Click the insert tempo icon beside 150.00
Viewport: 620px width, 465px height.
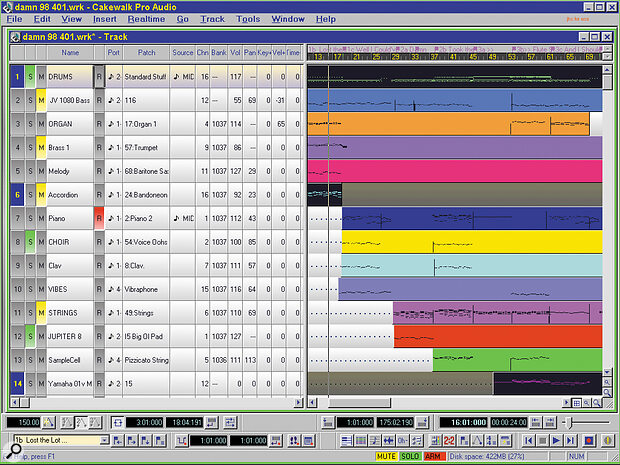[48, 422]
